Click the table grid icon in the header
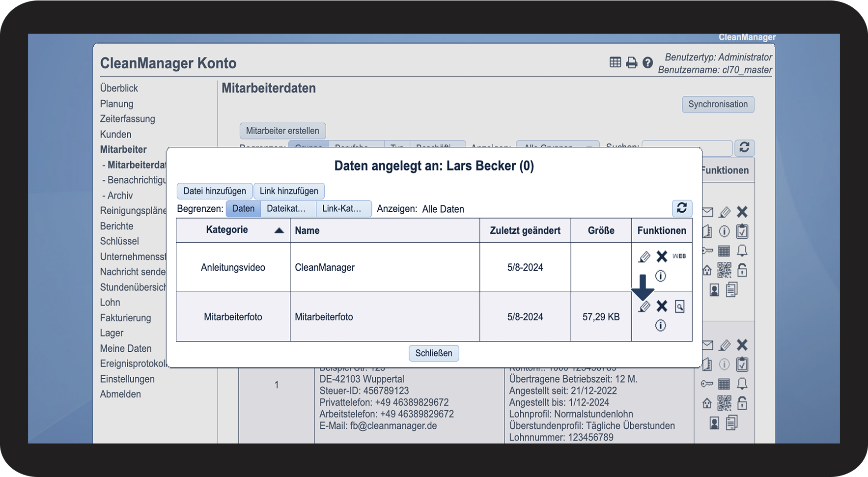Viewport: 868px width, 477px height. [615, 62]
